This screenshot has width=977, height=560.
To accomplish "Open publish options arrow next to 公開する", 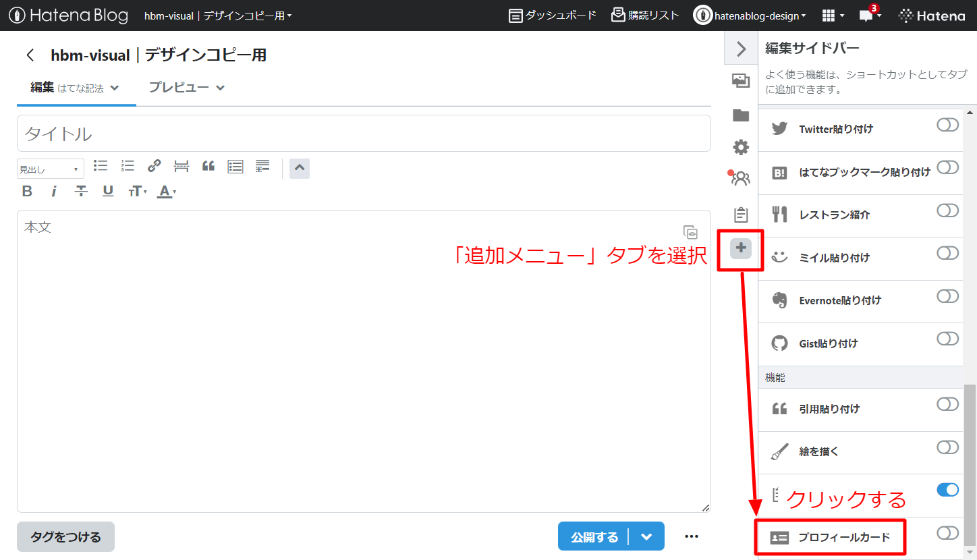I will point(646,537).
